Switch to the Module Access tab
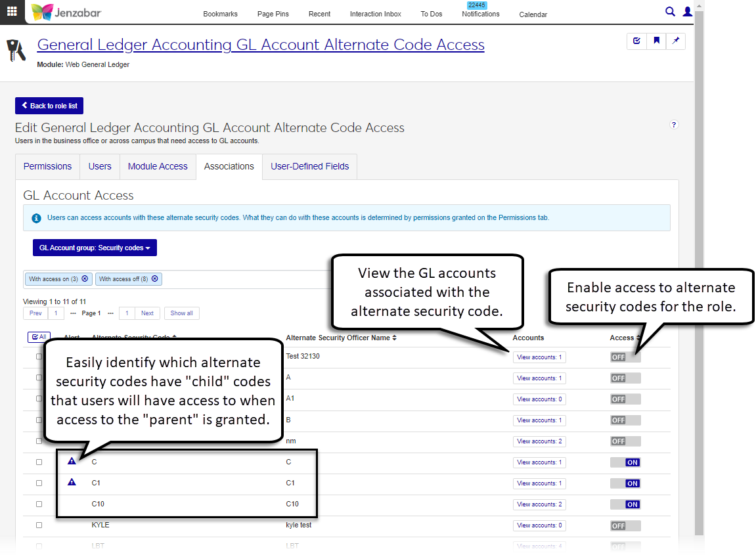This screenshot has height=555, width=756. tap(158, 166)
